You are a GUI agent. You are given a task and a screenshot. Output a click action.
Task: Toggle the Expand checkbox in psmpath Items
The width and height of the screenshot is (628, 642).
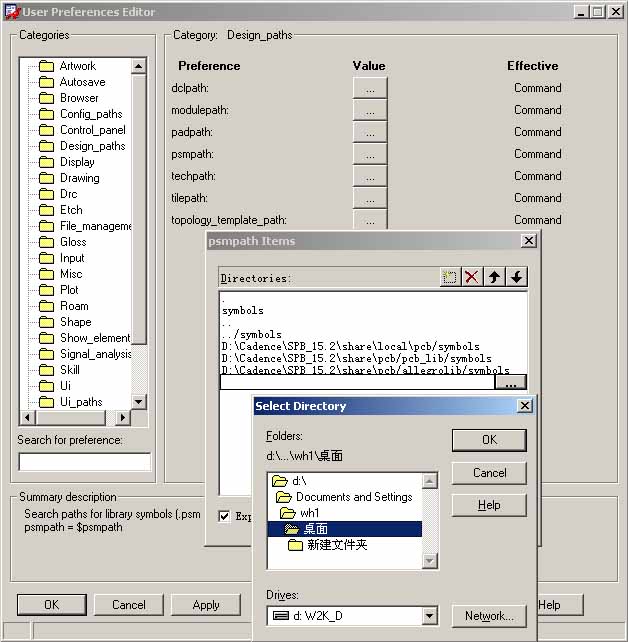(224, 516)
